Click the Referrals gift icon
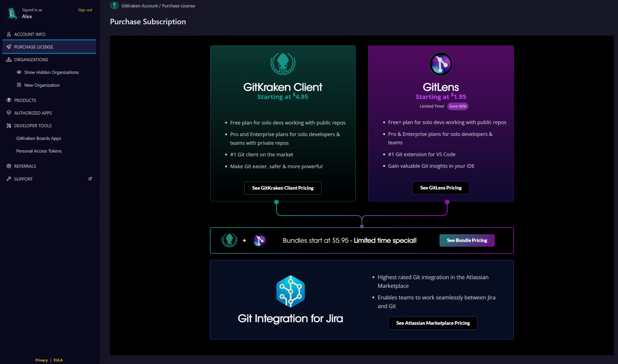Image resolution: width=618 pixels, height=364 pixels. [9, 166]
